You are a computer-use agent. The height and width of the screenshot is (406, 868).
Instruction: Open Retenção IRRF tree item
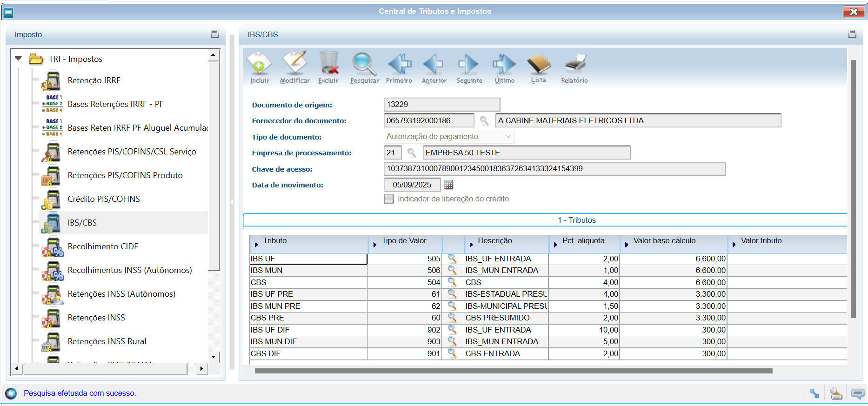93,80
